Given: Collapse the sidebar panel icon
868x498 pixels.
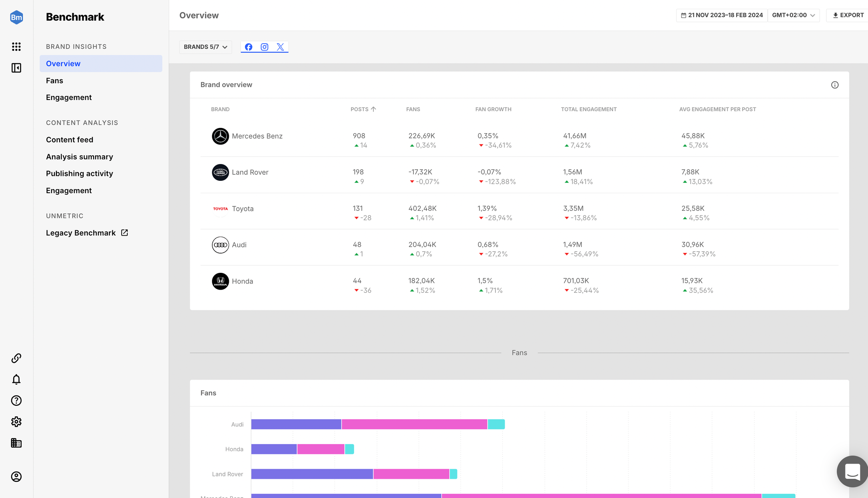Looking at the screenshot, I should click(x=16, y=68).
